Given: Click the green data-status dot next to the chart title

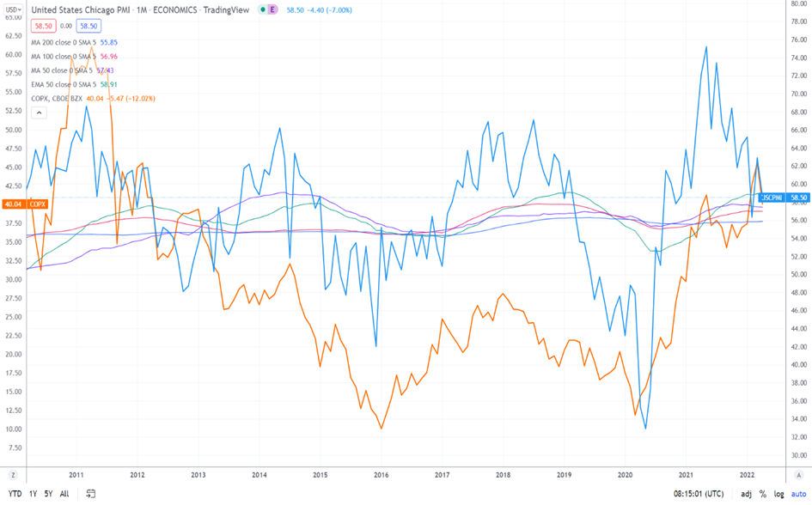Looking at the screenshot, I should point(261,9).
